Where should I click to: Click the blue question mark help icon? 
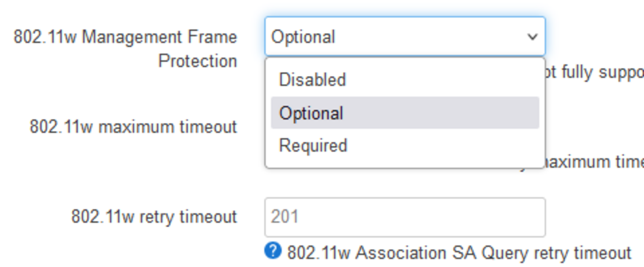(x=273, y=251)
